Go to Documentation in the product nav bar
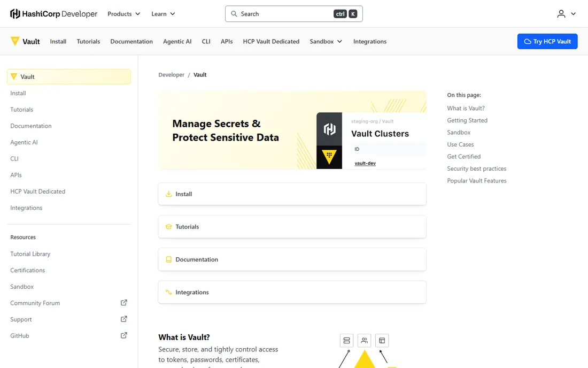Image resolution: width=588 pixels, height=368 pixels. [131, 41]
